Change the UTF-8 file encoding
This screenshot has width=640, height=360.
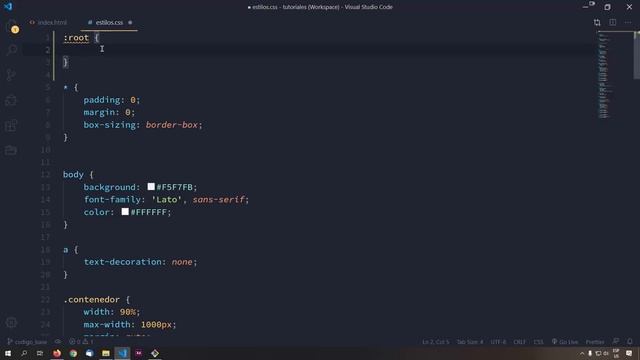[x=498, y=342]
